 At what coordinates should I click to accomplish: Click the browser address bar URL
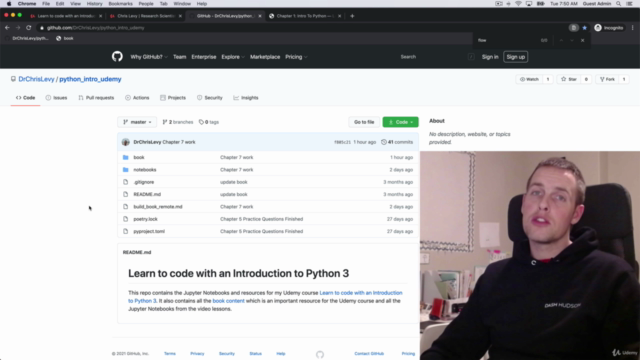[96, 28]
